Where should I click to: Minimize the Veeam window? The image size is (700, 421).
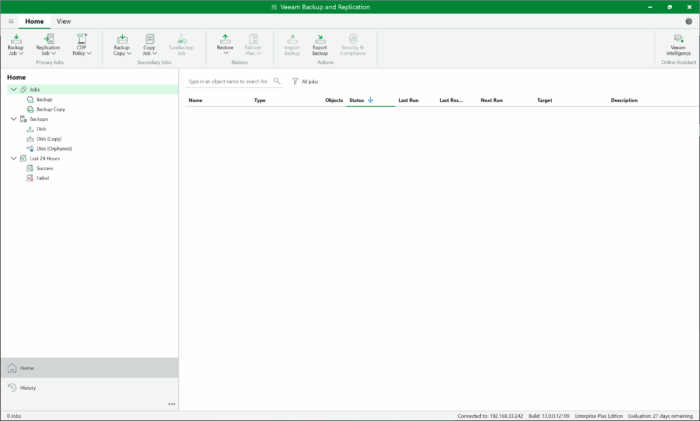pyautogui.click(x=650, y=7)
